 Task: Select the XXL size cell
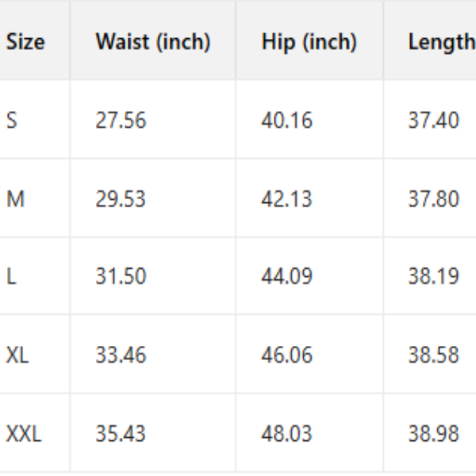pos(24,434)
